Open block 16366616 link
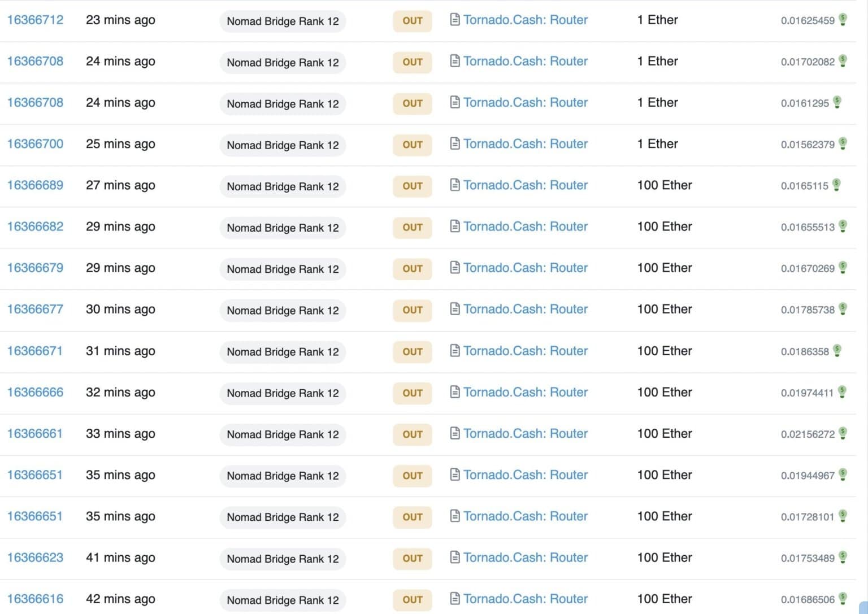Image resolution: width=868 pixels, height=614 pixels. tap(35, 599)
